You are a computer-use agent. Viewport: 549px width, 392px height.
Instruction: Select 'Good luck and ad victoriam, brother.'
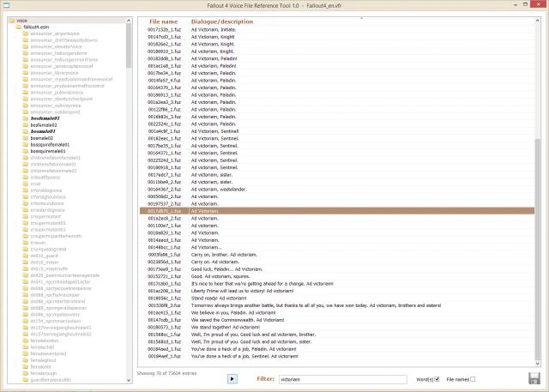pos(337,335)
